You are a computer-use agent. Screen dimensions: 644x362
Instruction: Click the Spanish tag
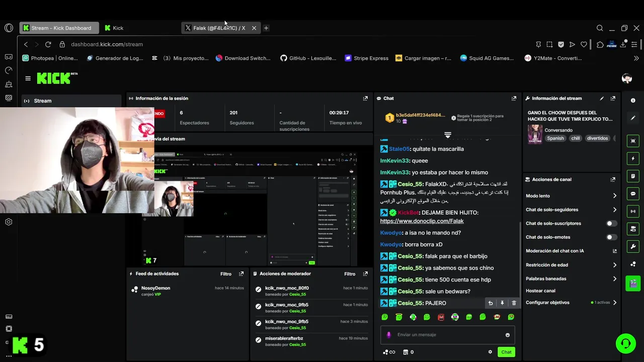point(555,138)
